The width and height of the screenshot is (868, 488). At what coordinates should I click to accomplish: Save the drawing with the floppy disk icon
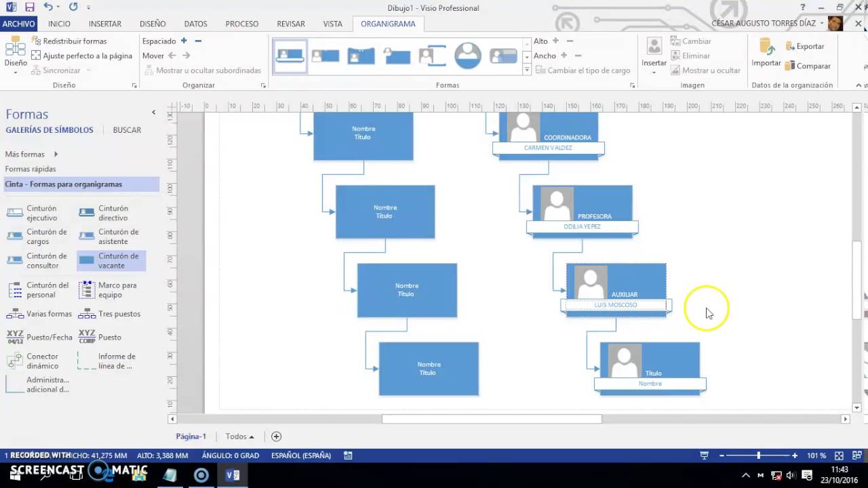[x=29, y=7]
